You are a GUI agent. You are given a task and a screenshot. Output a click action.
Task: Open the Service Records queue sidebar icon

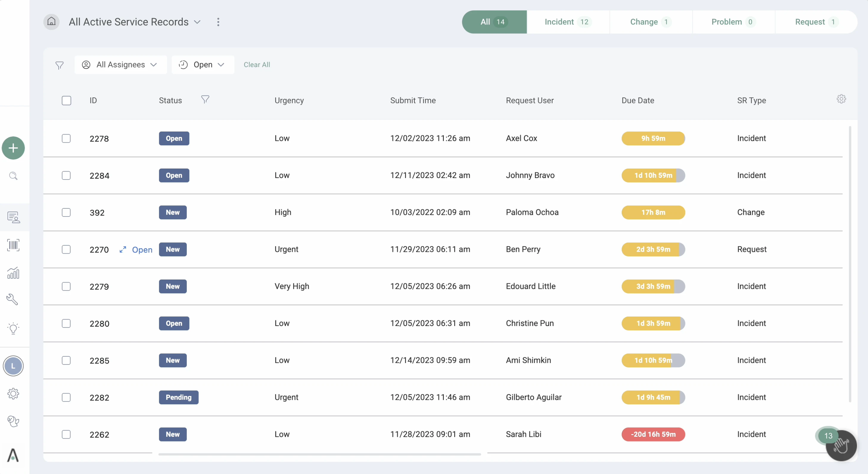click(13, 217)
